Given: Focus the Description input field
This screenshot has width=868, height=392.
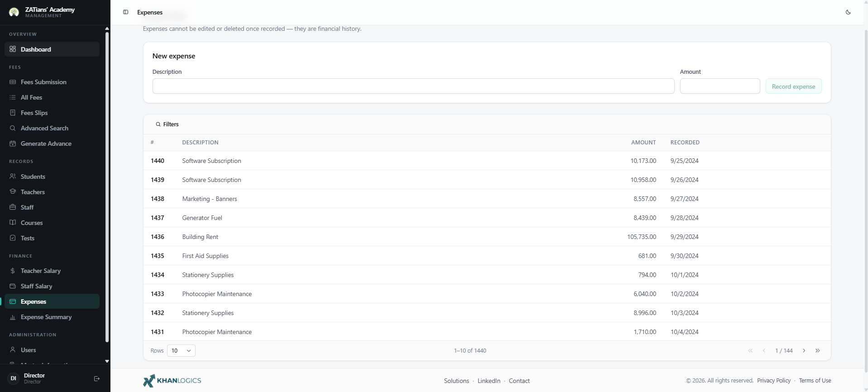Looking at the screenshot, I should 413,86.
